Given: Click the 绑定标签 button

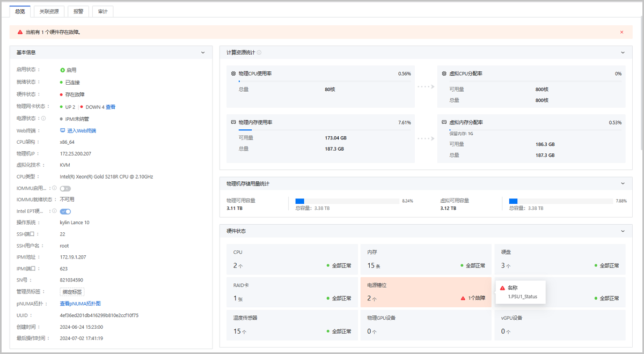Looking at the screenshot, I should click(x=72, y=292).
